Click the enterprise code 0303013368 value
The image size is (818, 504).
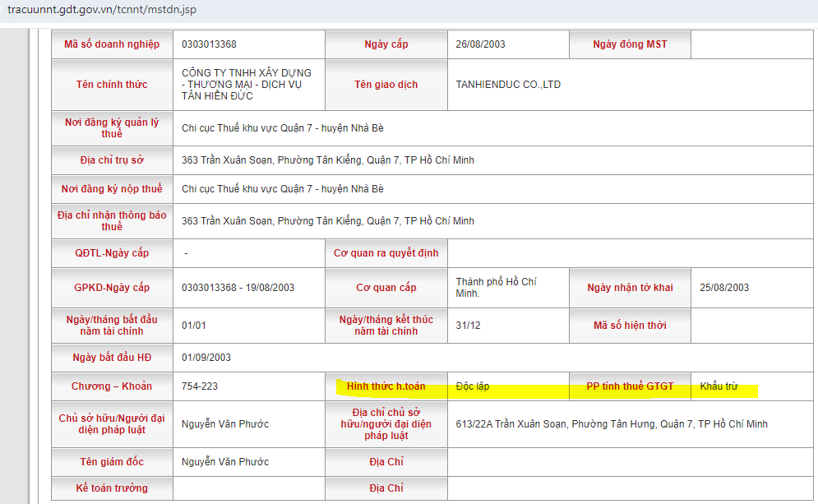(x=209, y=44)
